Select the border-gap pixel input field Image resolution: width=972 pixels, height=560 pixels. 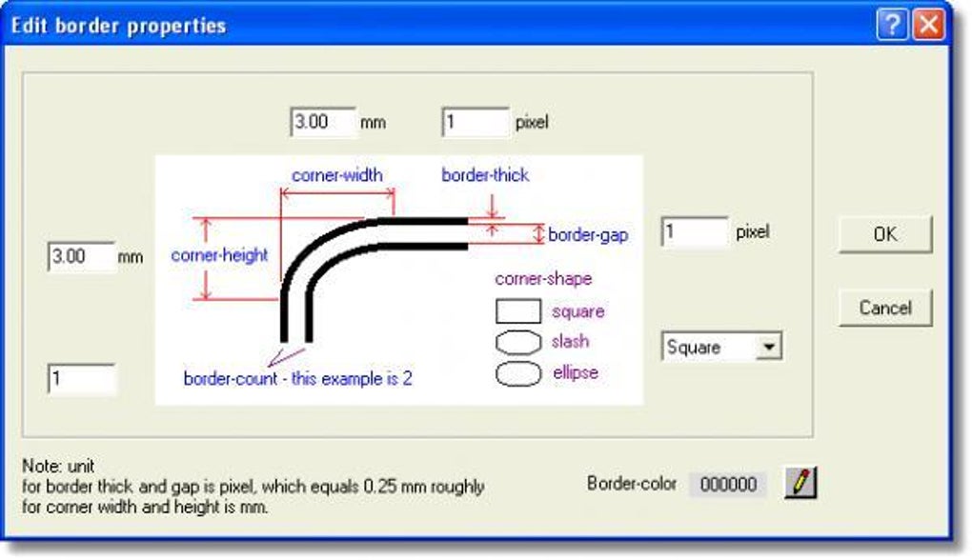[x=694, y=231]
